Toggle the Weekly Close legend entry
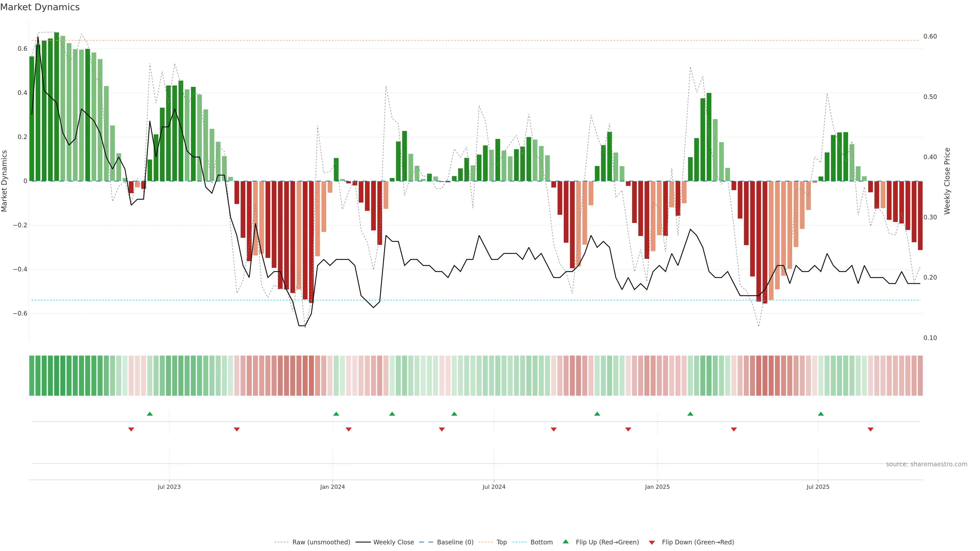The height and width of the screenshot is (551, 980). pos(393,542)
